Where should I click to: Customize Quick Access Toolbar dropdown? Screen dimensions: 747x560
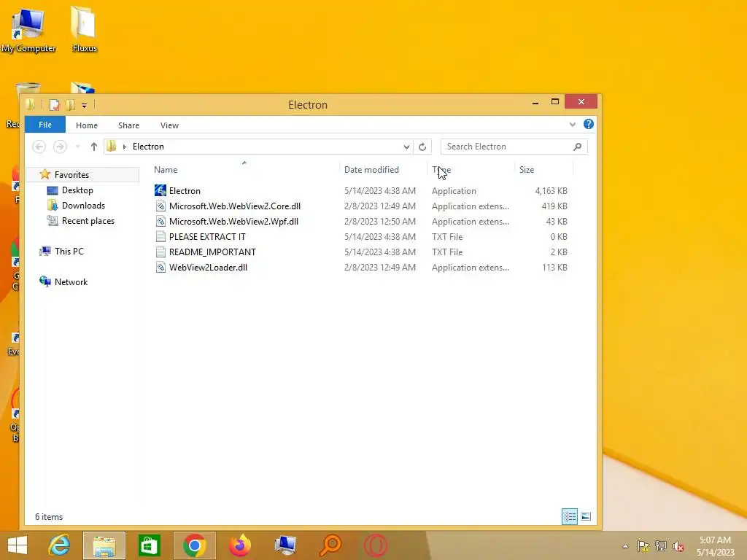pyautogui.click(x=85, y=105)
